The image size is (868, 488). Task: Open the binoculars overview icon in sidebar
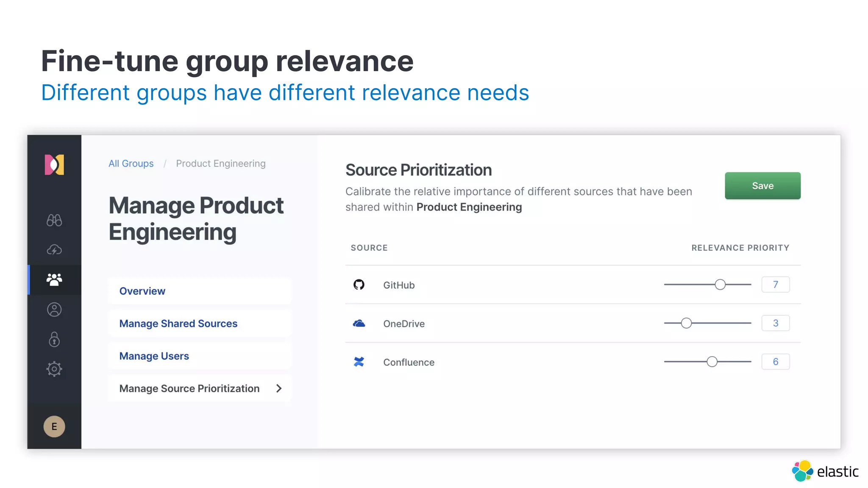coord(54,220)
